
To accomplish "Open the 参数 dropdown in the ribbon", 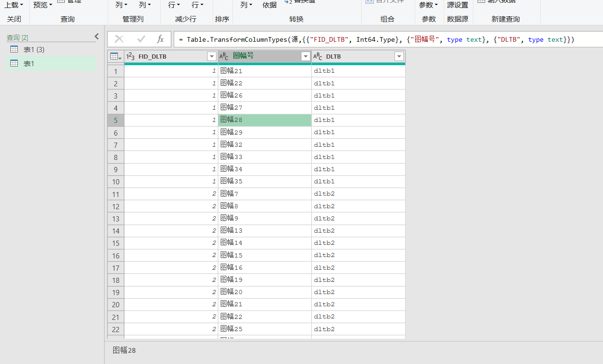I will (428, 5).
